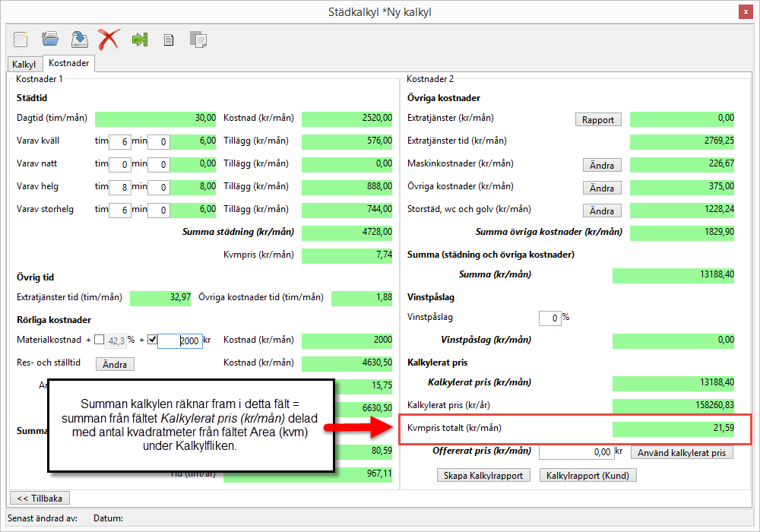This screenshot has width=760, height=532.
Task: Open the Extratjänster Rapport button
Action: (598, 119)
